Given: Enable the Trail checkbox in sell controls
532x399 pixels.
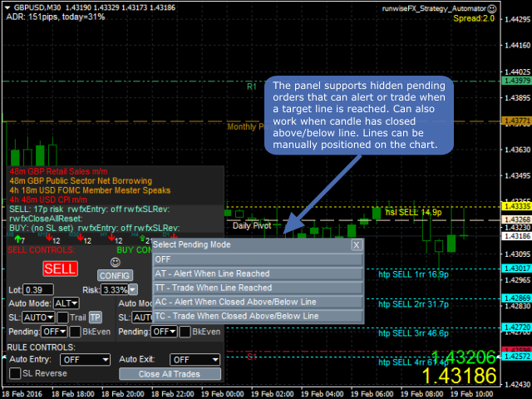Looking at the screenshot, I should (x=62, y=318).
